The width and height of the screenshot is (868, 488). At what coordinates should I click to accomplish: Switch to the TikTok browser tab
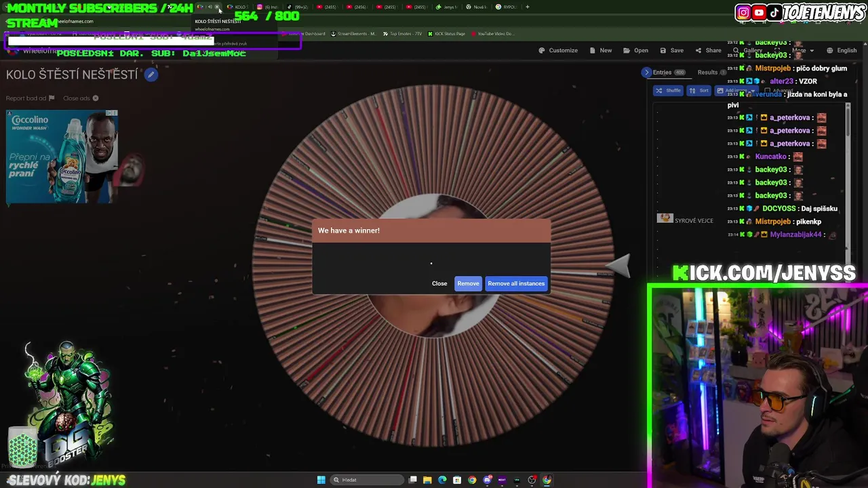pos(297,7)
